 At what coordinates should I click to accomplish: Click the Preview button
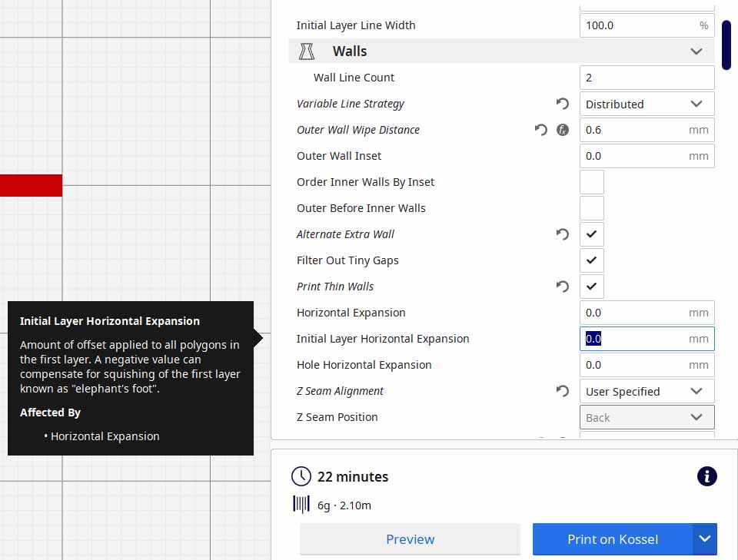pos(410,539)
